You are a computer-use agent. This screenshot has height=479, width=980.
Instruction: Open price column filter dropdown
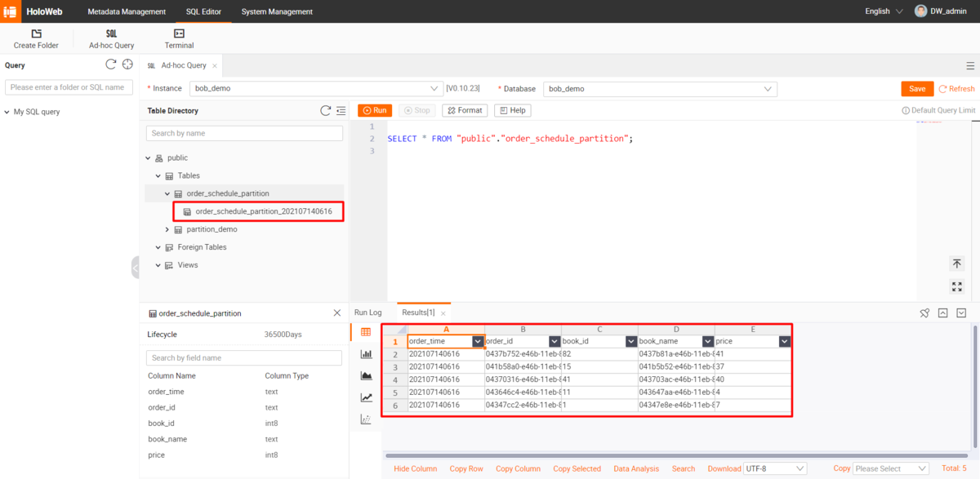[x=785, y=342]
